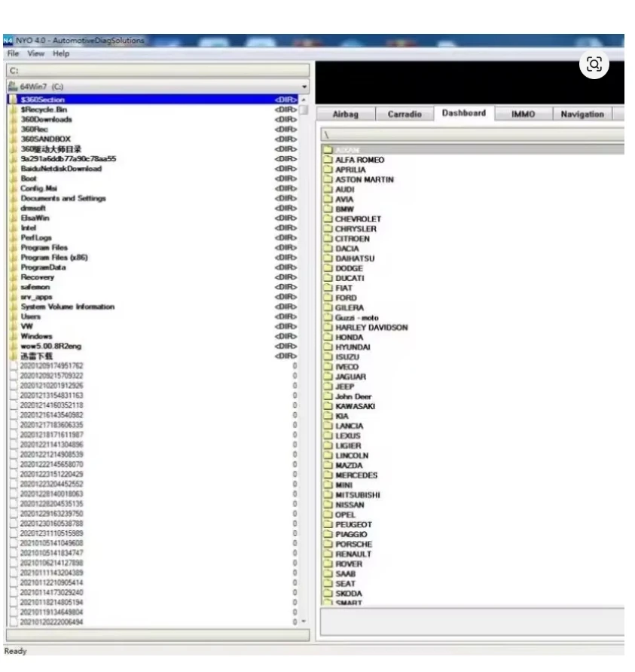
Task: Open the 64Win7 (C:) drive dropdown
Action: pos(158,87)
